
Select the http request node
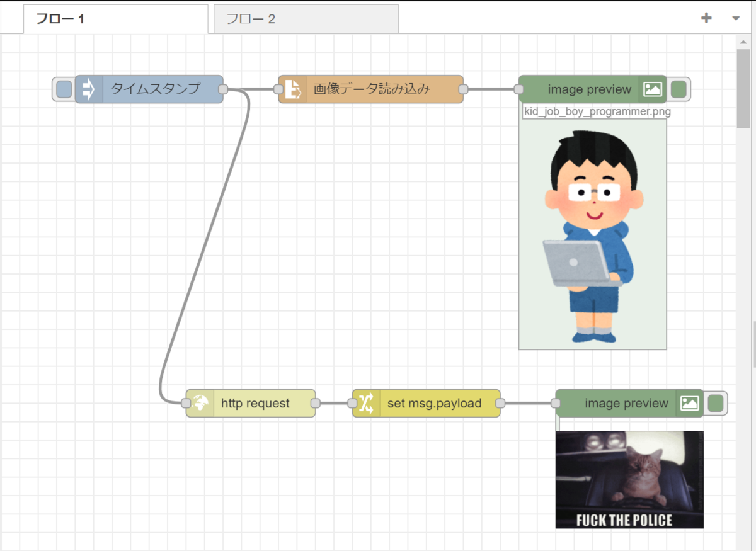251,403
